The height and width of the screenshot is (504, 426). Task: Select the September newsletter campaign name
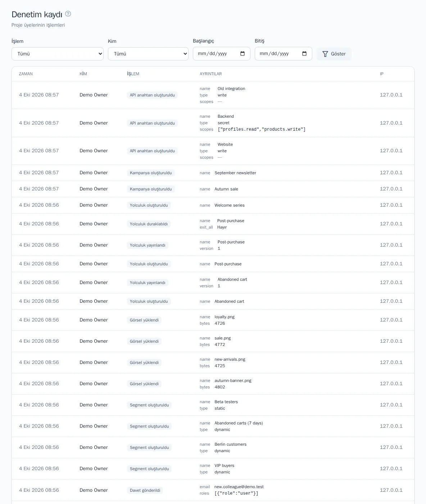[x=235, y=173]
